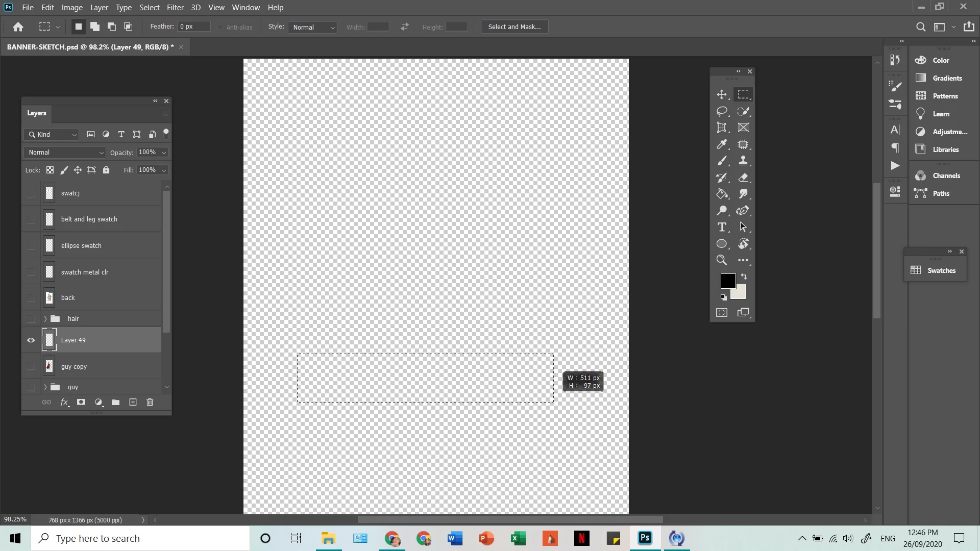Select the Eyedropper tool
This screenshot has height=551, width=980.
(722, 144)
